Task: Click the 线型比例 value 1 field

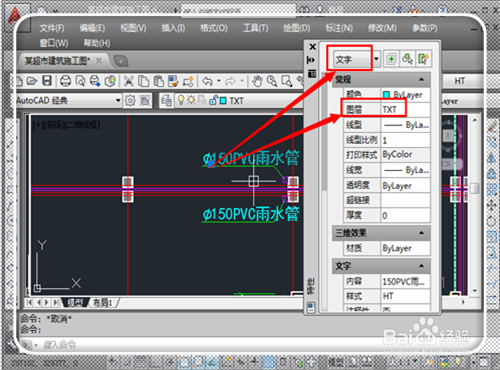Action: pos(405,140)
